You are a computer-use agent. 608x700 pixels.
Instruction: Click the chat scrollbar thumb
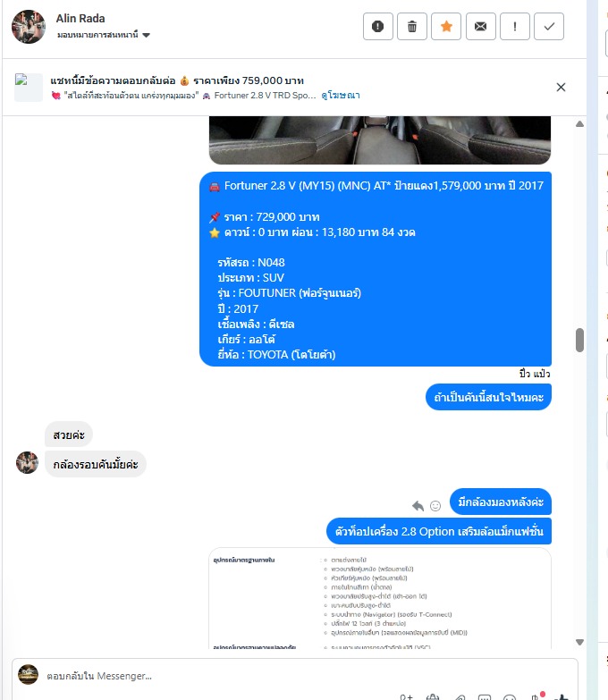pos(579,341)
